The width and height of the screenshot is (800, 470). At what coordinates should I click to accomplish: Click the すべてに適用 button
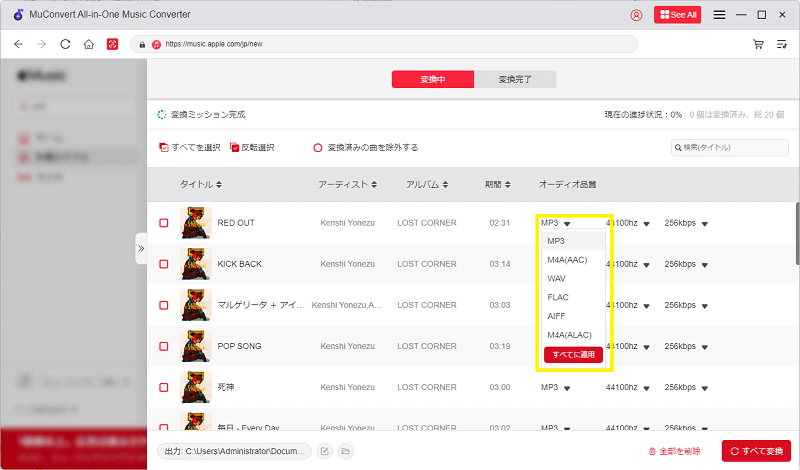point(573,355)
